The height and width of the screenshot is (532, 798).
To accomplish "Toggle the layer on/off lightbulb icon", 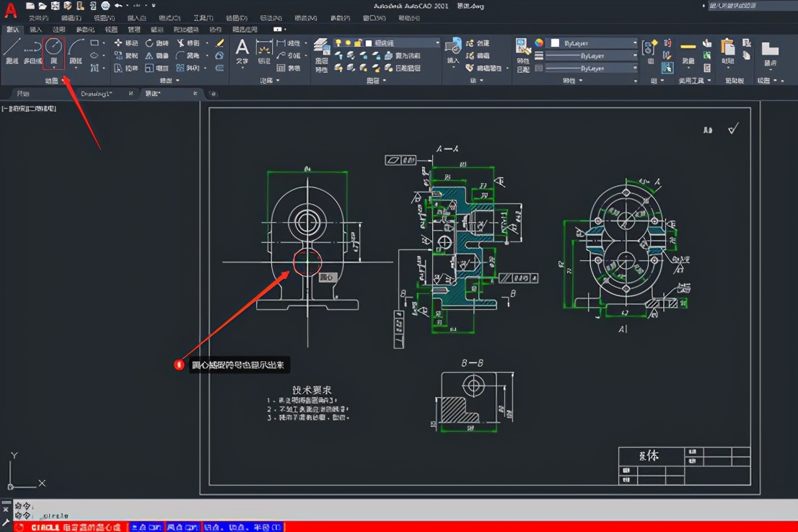I will click(338, 43).
